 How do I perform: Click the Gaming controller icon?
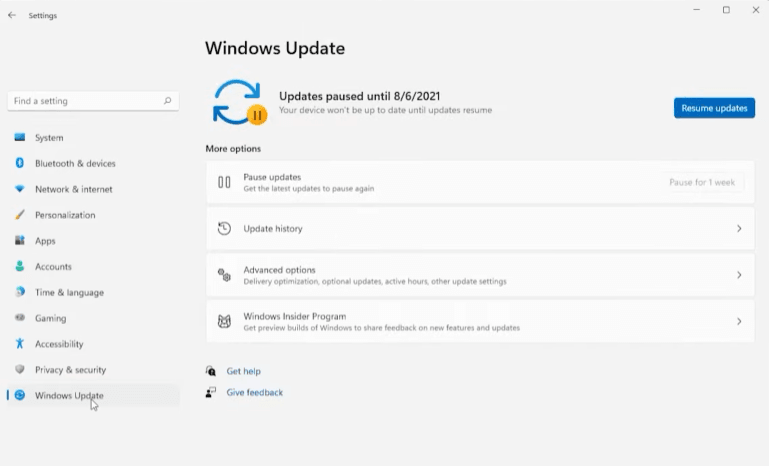pyautogui.click(x=20, y=317)
